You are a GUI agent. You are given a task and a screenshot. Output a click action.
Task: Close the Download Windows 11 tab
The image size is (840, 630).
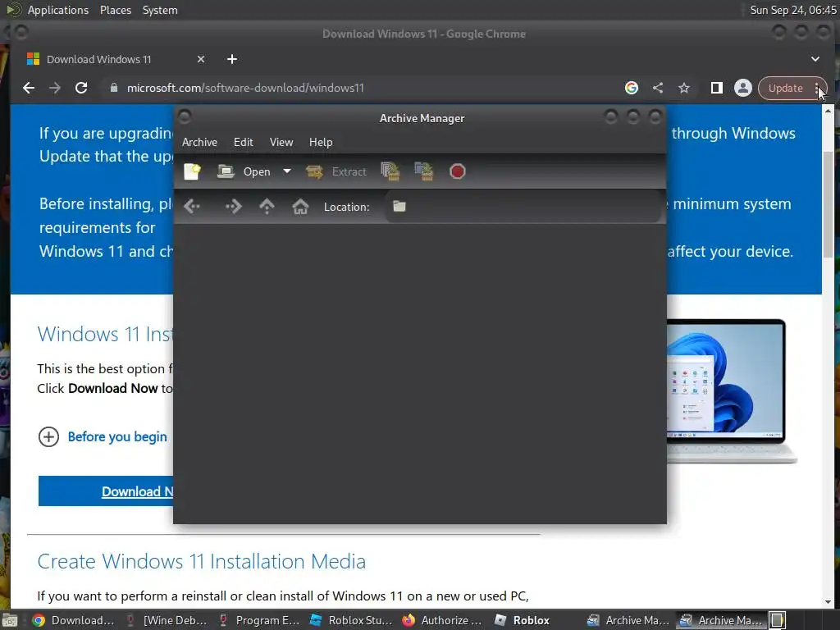click(201, 59)
